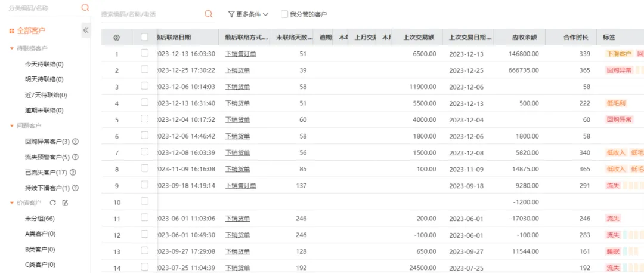
Task: Click 24500.00 transaction amount cell
Action: pyautogui.click(x=422, y=268)
